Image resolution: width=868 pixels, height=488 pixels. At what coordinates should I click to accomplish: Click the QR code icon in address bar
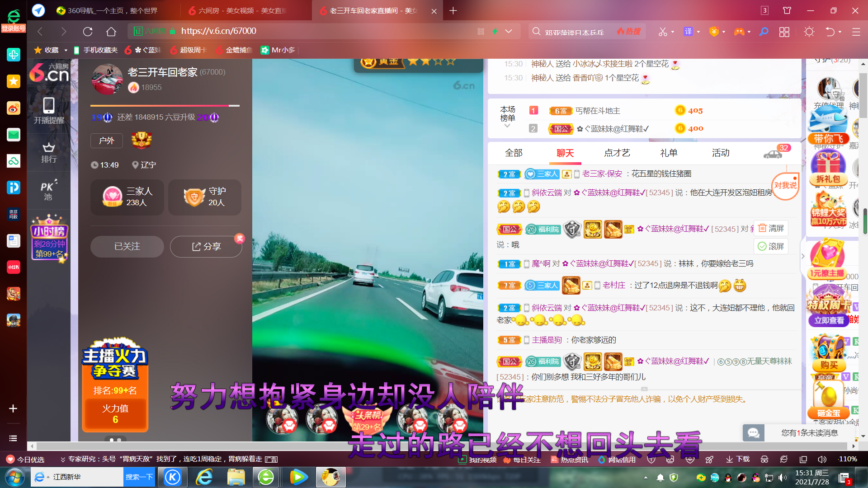tap(481, 31)
